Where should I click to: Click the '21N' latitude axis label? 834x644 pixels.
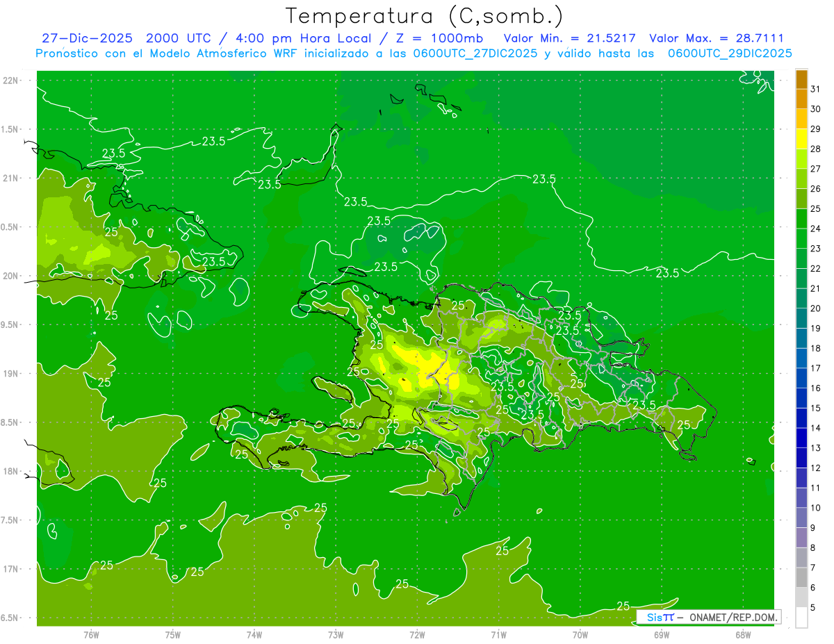[x=10, y=178]
